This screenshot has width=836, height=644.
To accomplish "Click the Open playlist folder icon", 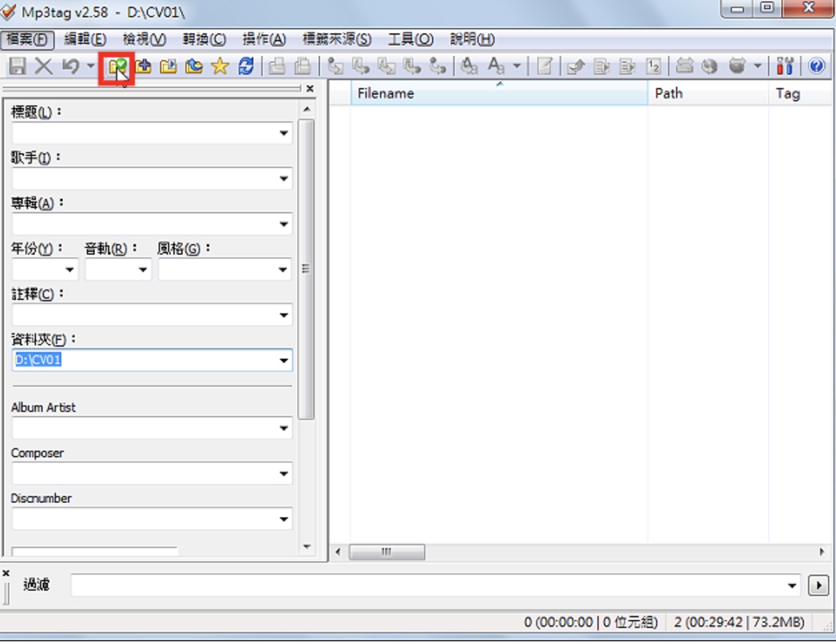I will pos(169,66).
